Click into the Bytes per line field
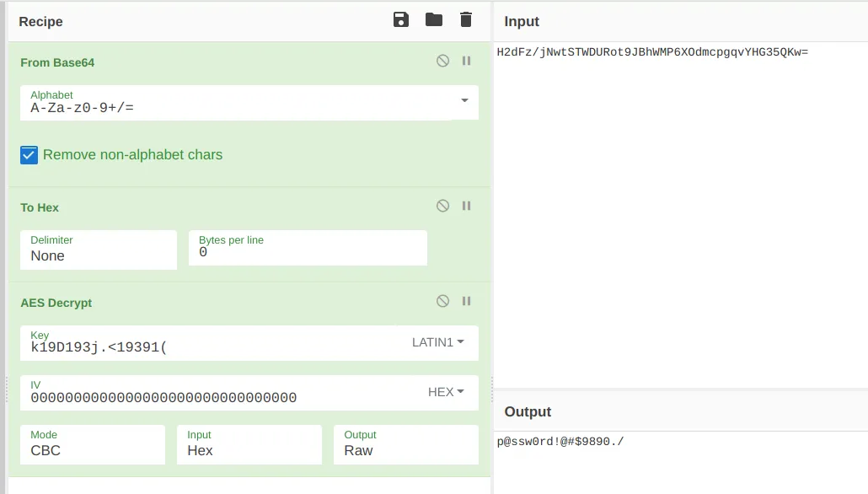 click(308, 248)
